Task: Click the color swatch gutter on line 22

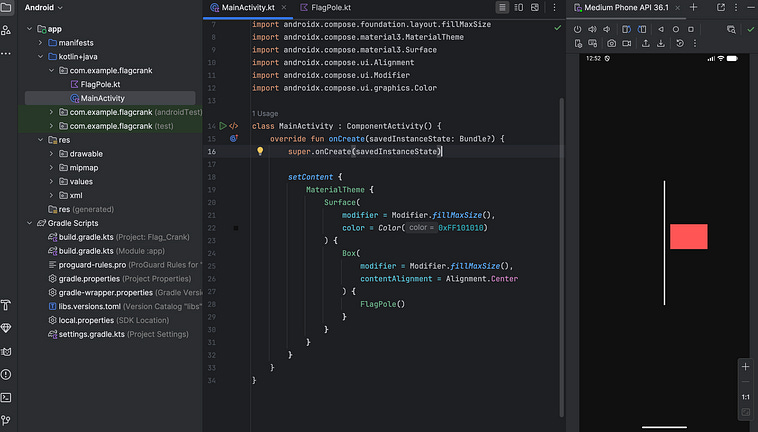Action: click(x=236, y=228)
